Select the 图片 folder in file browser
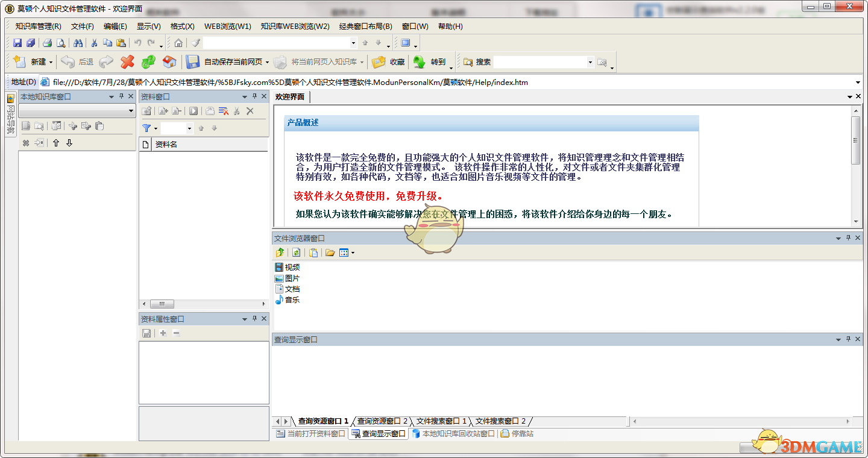This screenshot has height=458, width=868. (292, 278)
